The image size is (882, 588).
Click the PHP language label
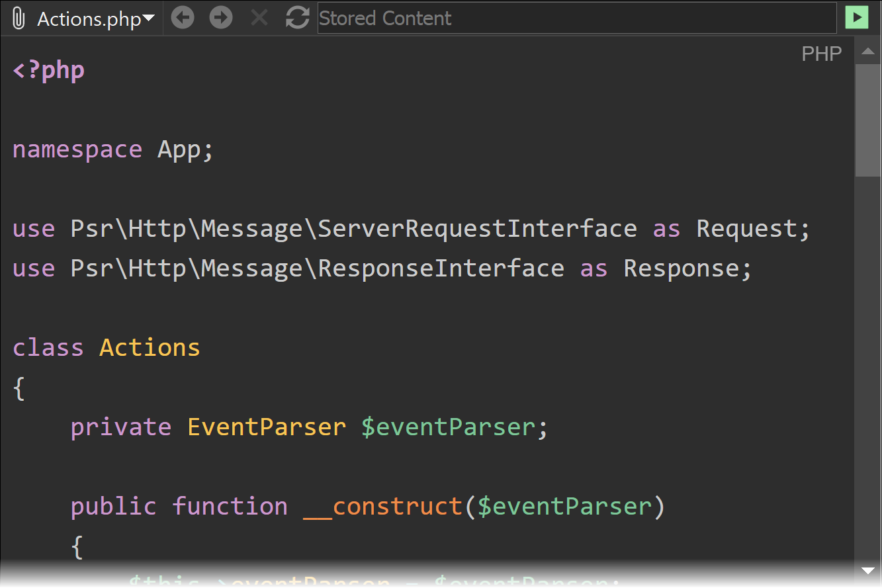(822, 54)
